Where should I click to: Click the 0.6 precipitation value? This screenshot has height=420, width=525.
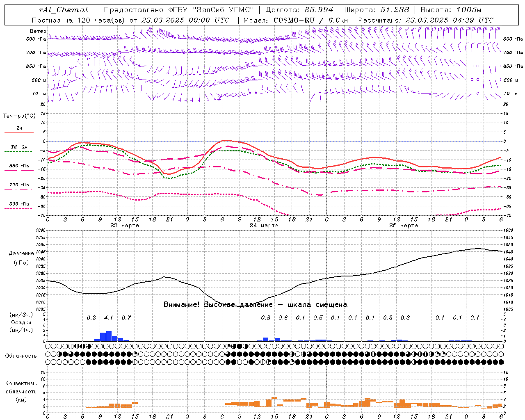(x=283, y=318)
